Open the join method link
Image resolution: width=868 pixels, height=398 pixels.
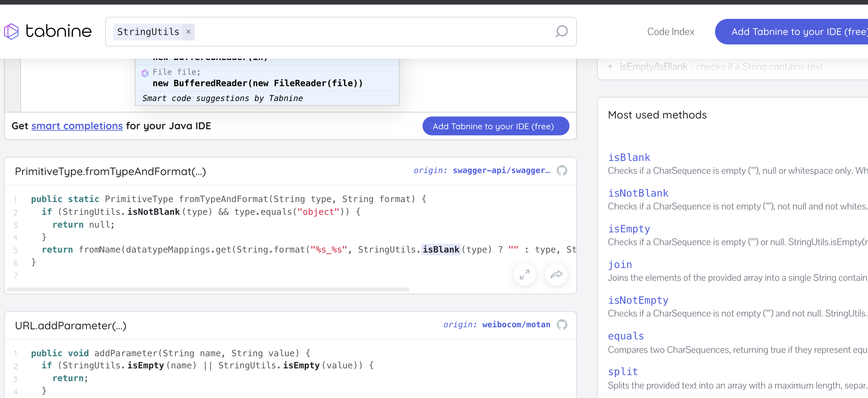620,264
